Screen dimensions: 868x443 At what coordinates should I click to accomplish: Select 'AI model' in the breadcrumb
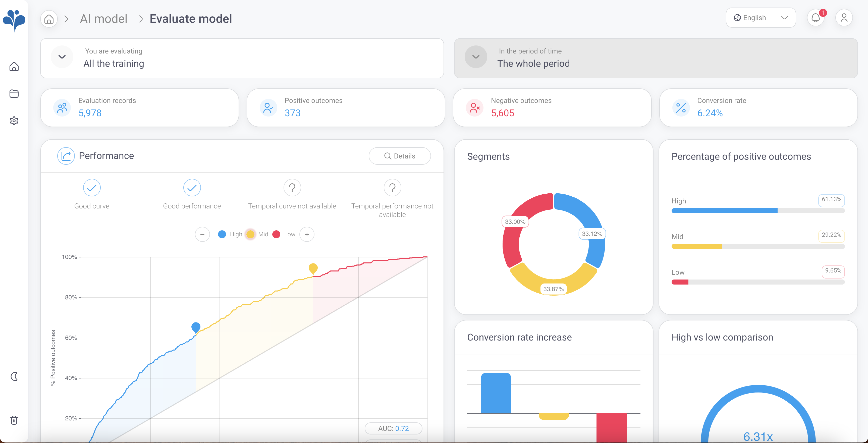coord(103,19)
